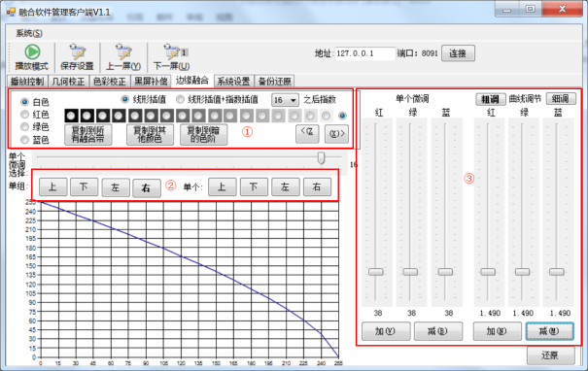
Task: Select the 红色 radio button
Action: click(x=24, y=115)
